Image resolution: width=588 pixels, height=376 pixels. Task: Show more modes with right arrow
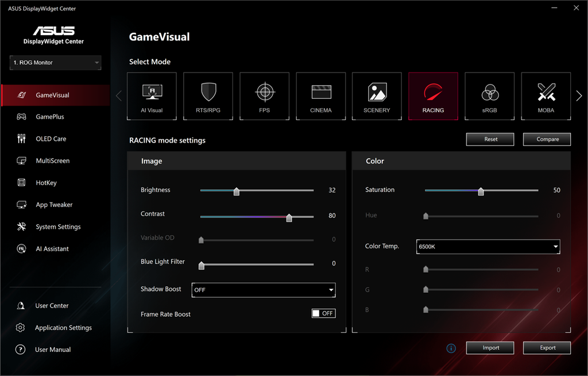click(x=579, y=96)
